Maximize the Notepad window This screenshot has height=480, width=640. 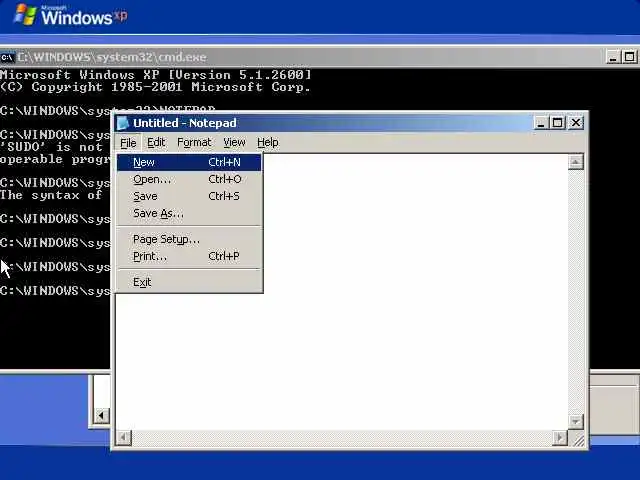[558, 123]
